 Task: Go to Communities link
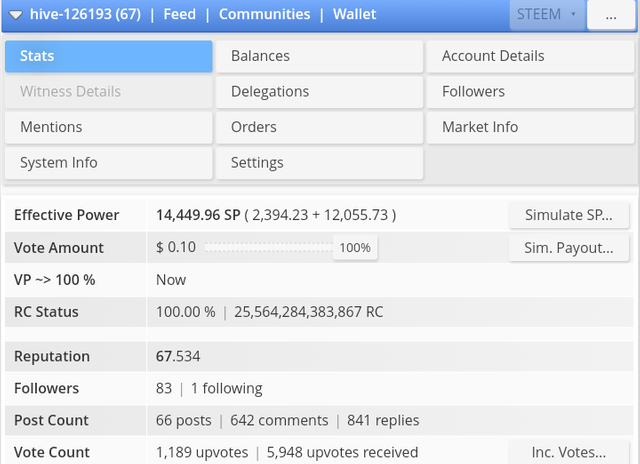click(x=264, y=15)
